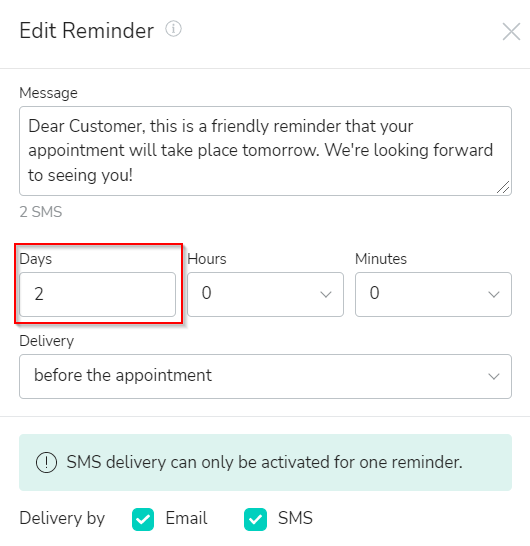
Task: Close the Edit Reminder dialog
Action: [x=511, y=32]
